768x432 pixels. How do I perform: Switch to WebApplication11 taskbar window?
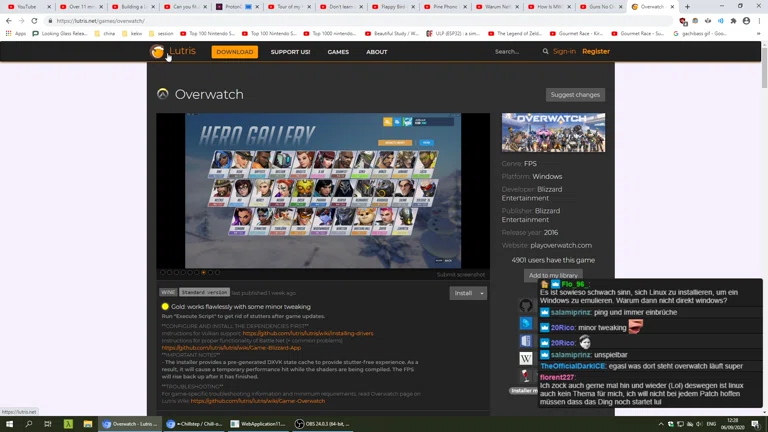pyautogui.click(x=258, y=424)
